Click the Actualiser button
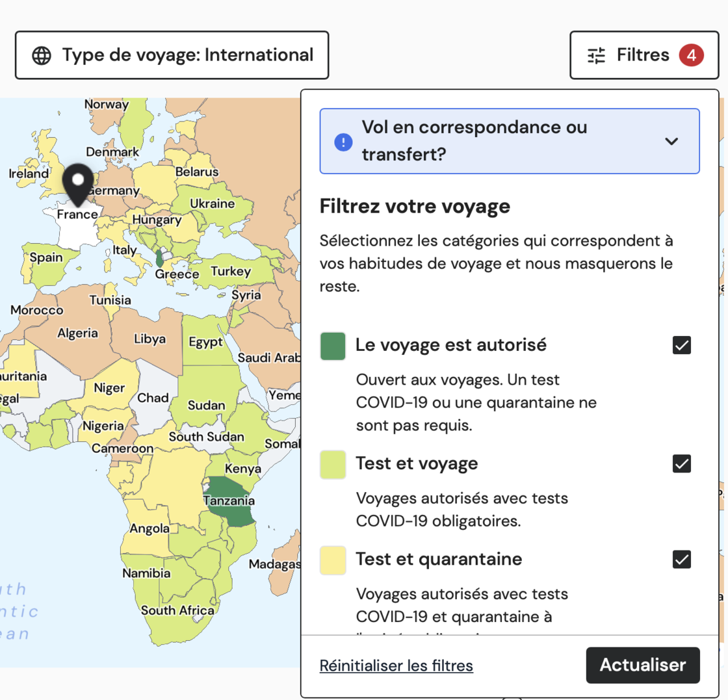 [642, 665]
